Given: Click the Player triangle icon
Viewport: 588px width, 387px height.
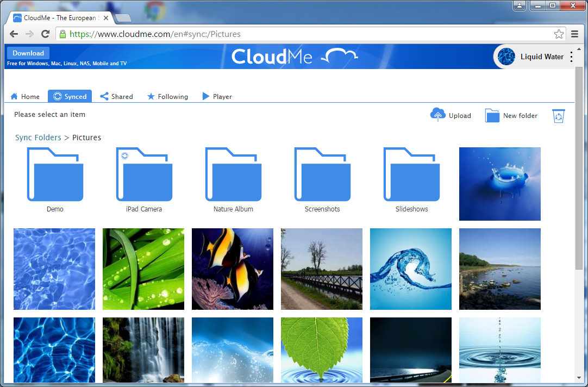Looking at the screenshot, I should (x=205, y=96).
